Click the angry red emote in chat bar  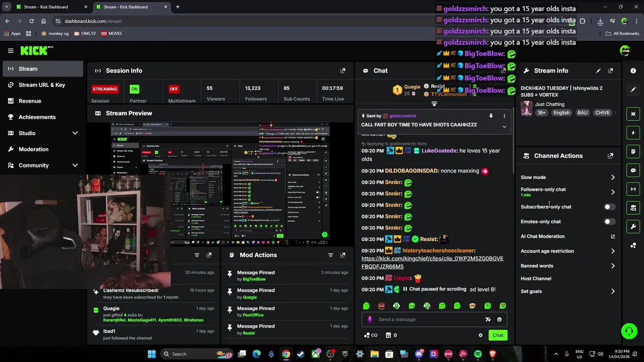pos(381,306)
